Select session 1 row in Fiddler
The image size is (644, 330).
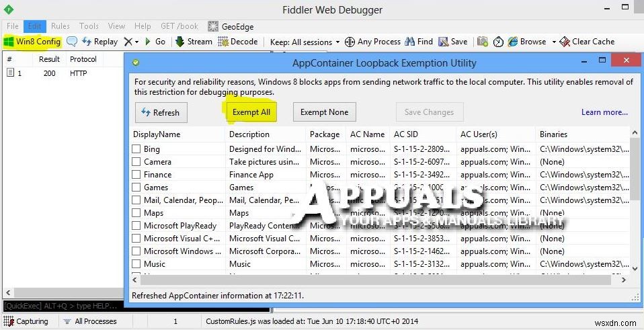click(64, 73)
